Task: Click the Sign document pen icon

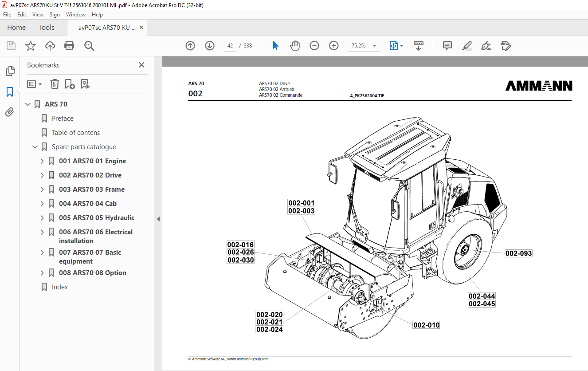Action: [x=486, y=46]
